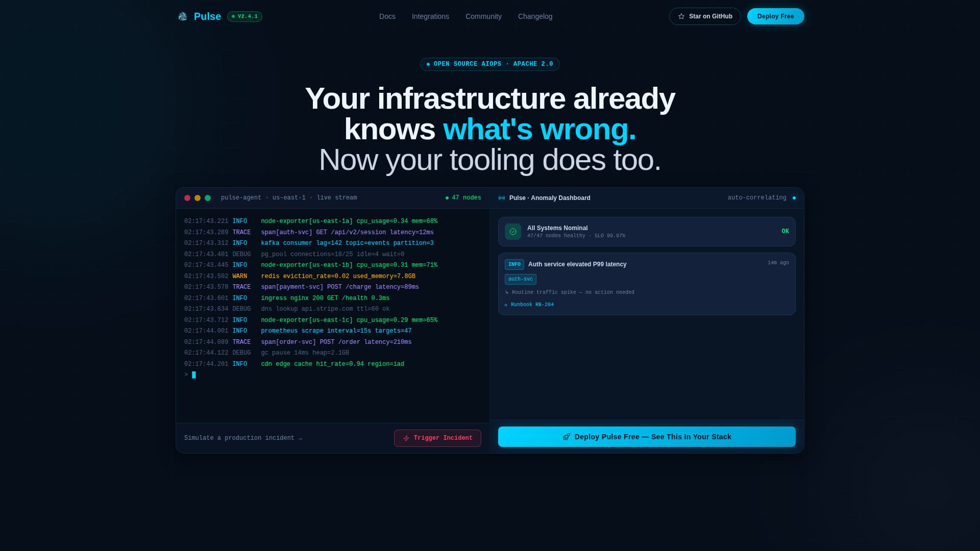Click the runbook icon before RB-204

(x=506, y=305)
